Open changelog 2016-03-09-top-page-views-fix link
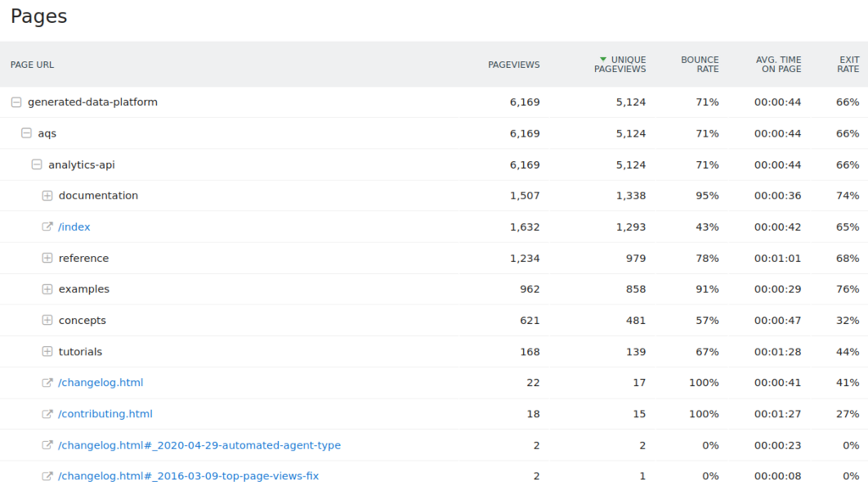 click(188, 476)
